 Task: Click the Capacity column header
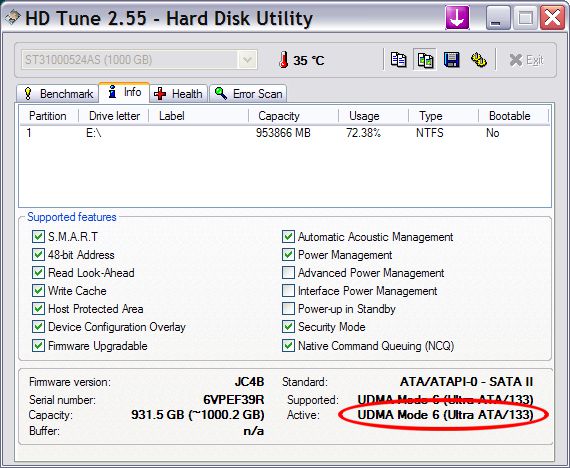click(x=294, y=116)
